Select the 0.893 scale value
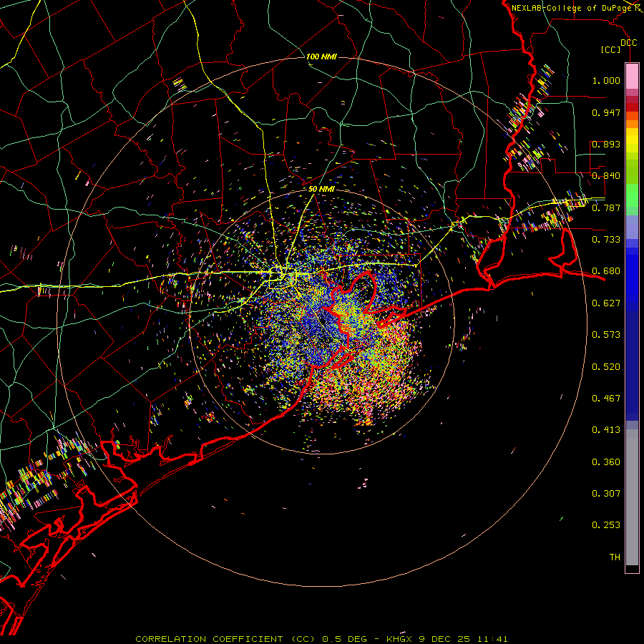644x644 pixels. coord(606,144)
